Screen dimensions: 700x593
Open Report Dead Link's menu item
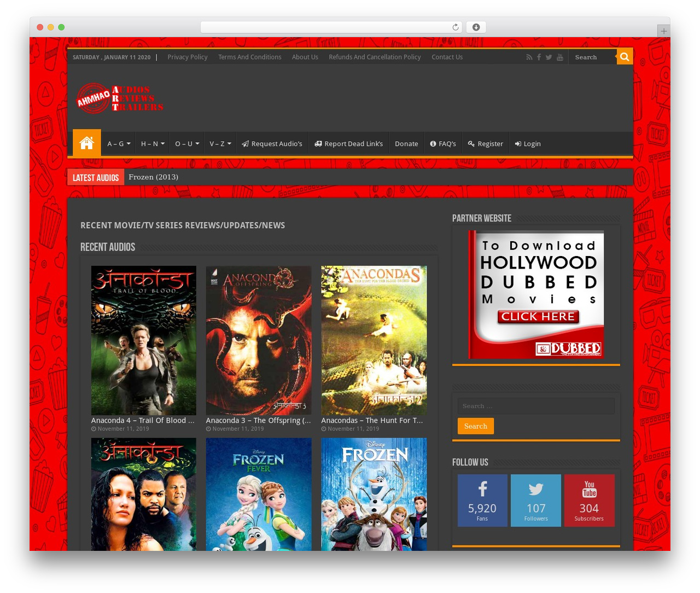[x=348, y=144]
